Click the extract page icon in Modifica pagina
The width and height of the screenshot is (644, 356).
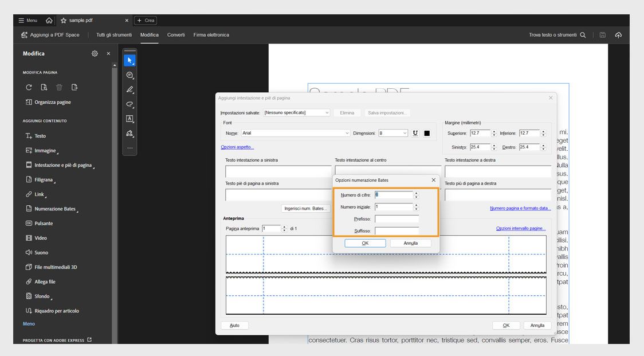[74, 87]
